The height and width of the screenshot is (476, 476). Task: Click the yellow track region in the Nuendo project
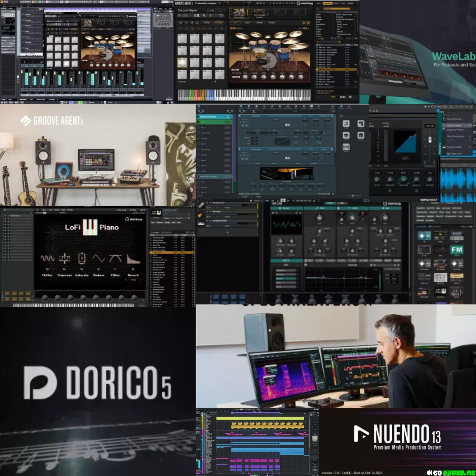point(260,419)
